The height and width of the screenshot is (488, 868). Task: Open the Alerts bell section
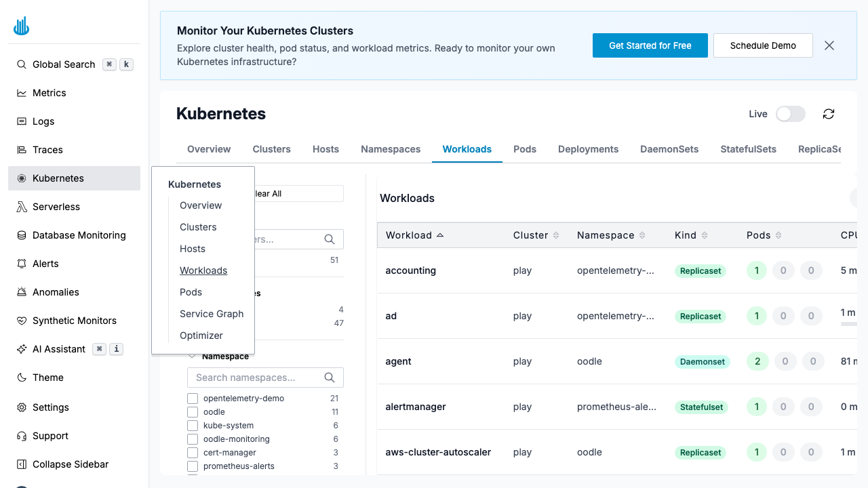pyautogui.click(x=43, y=264)
